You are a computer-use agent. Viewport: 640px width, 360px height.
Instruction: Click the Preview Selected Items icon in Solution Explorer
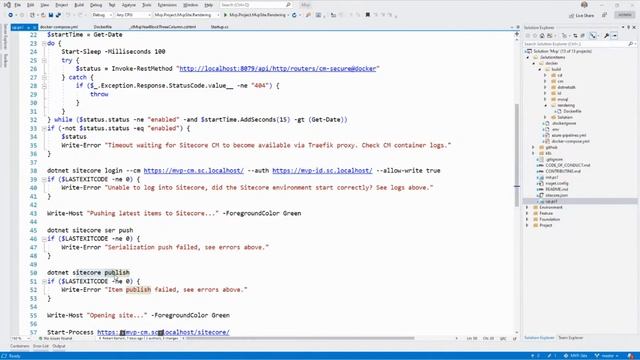(x=615, y=36)
